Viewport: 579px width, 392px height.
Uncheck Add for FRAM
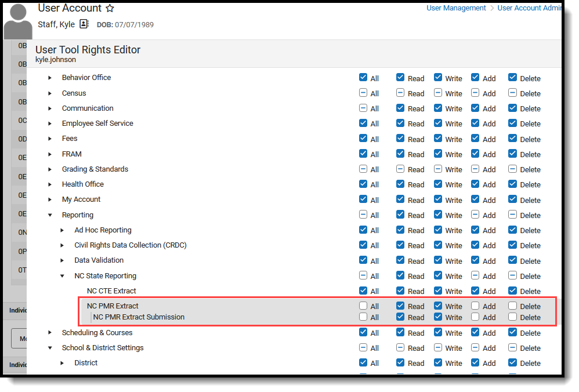[475, 154]
